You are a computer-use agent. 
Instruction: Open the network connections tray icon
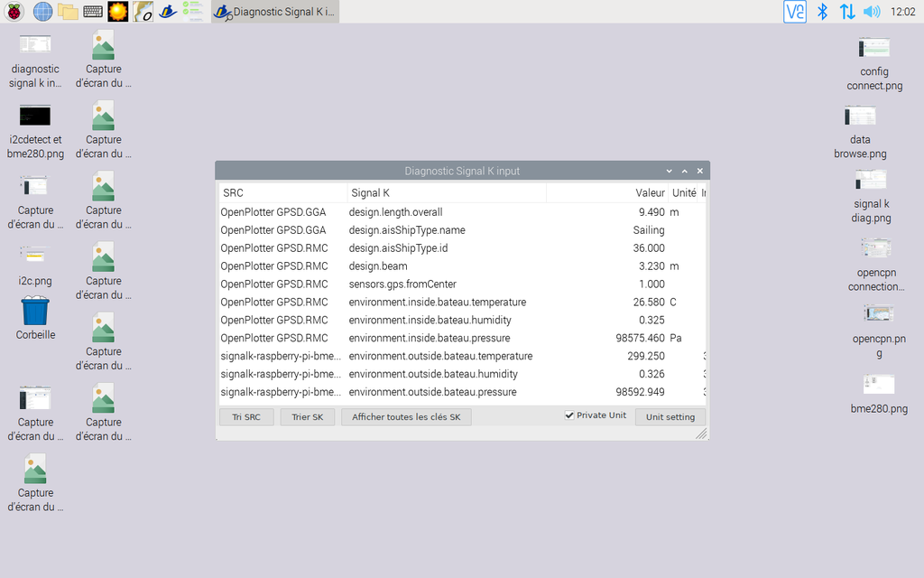(847, 11)
